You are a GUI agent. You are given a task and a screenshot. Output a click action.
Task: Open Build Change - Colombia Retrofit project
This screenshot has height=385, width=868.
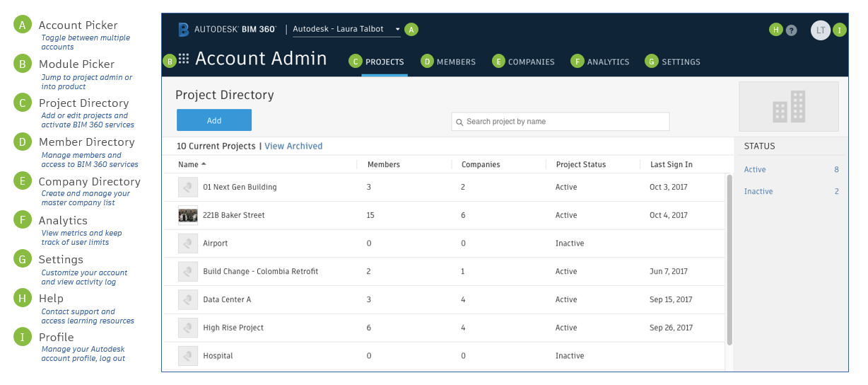pos(261,271)
